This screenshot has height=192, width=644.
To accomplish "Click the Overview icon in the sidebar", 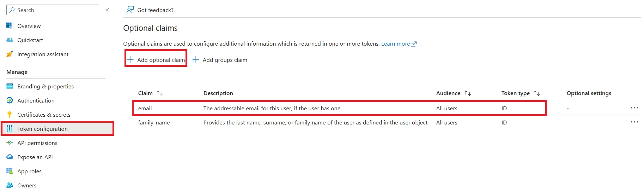I will (x=10, y=26).
